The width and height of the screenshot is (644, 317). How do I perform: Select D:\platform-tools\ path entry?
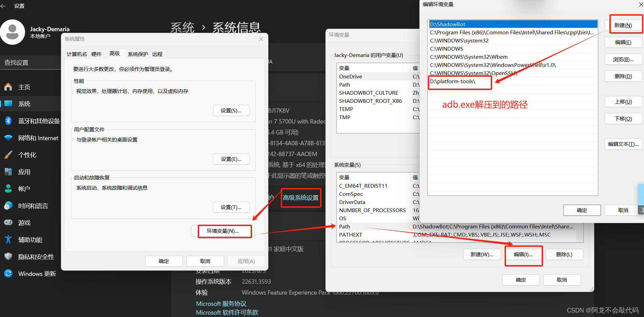pos(513,81)
